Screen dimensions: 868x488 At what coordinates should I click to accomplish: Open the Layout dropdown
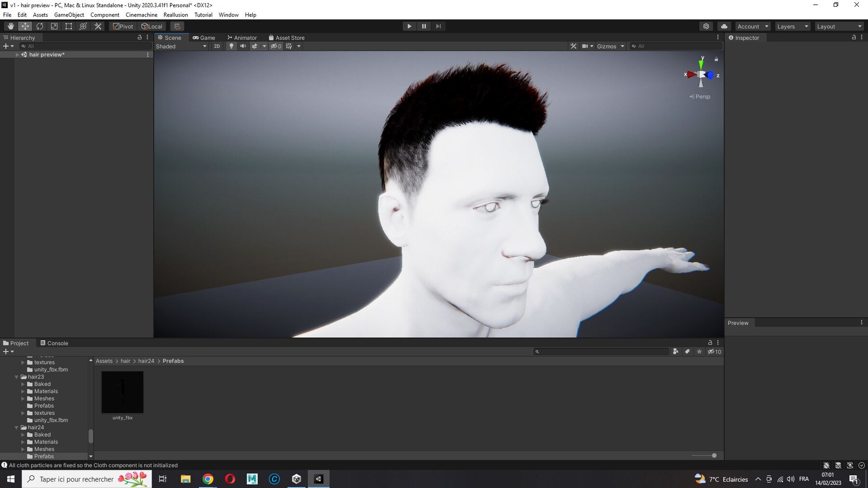click(x=839, y=26)
